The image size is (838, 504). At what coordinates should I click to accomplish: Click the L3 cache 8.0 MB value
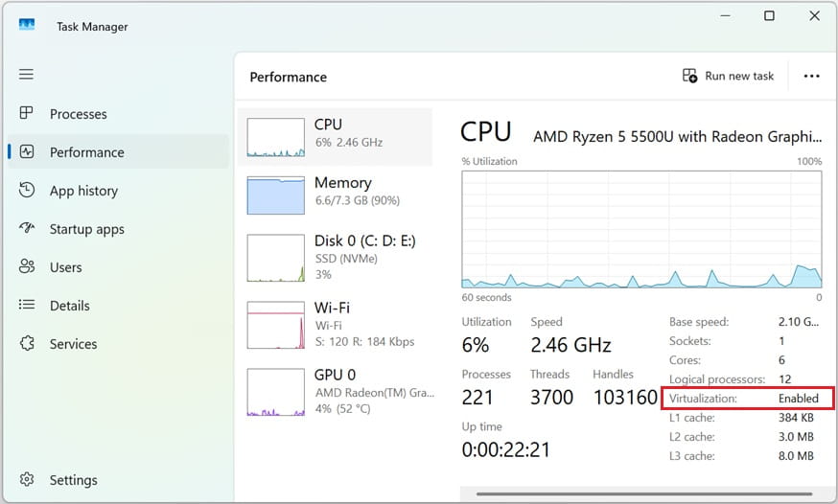796,456
